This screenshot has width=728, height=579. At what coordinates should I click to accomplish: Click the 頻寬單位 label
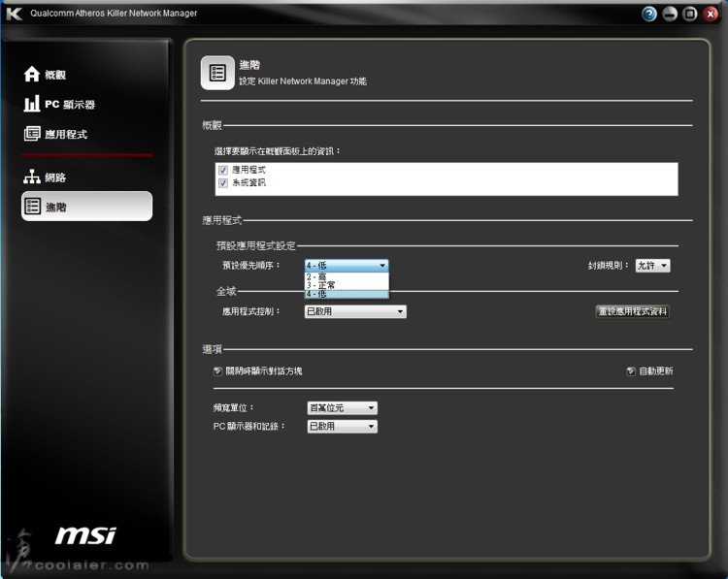click(x=234, y=407)
